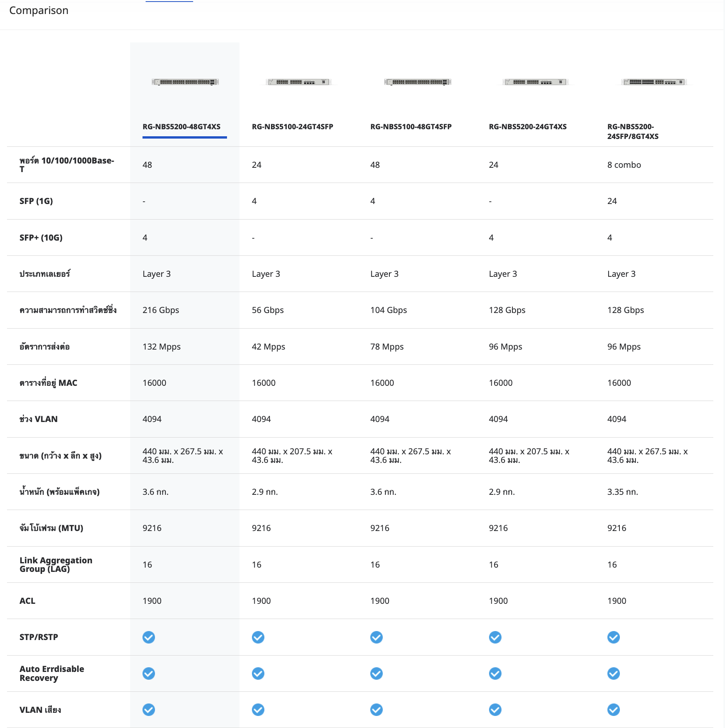Click Auto Errdisable Recovery checkmark for RG-NBS5100-48GT4SFP

point(377,673)
